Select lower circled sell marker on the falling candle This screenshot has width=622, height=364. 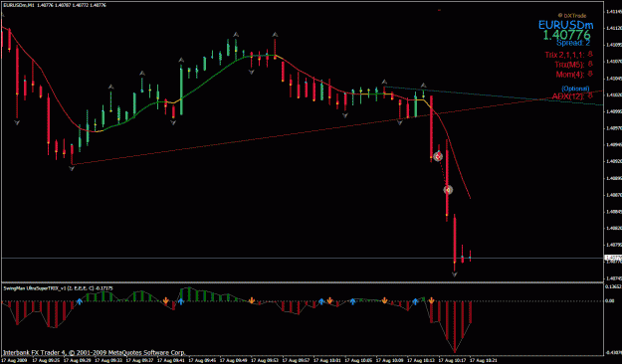click(448, 190)
